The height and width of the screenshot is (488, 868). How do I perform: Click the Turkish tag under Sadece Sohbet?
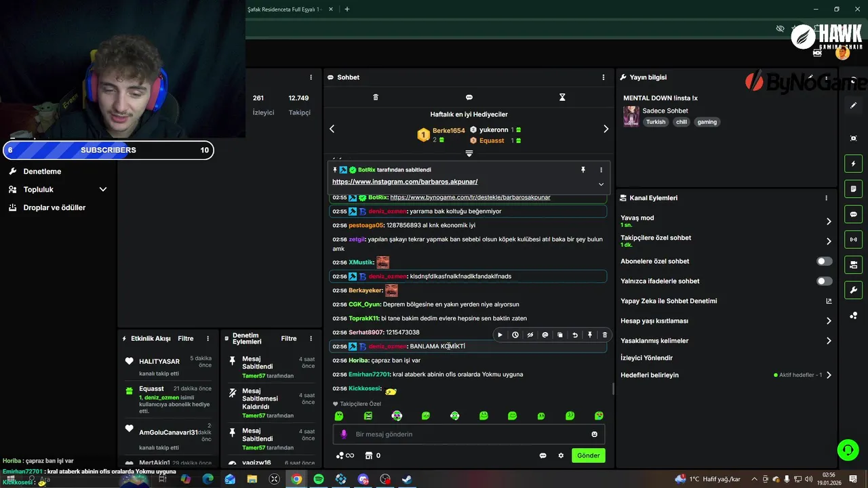click(x=656, y=122)
